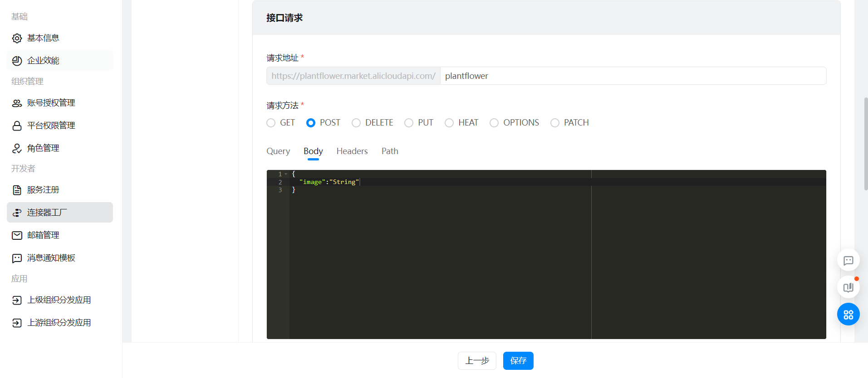The height and width of the screenshot is (378, 868).
Task: Click the https://plantflower.market.alicloudapi.com/ prefix text
Action: (353, 76)
